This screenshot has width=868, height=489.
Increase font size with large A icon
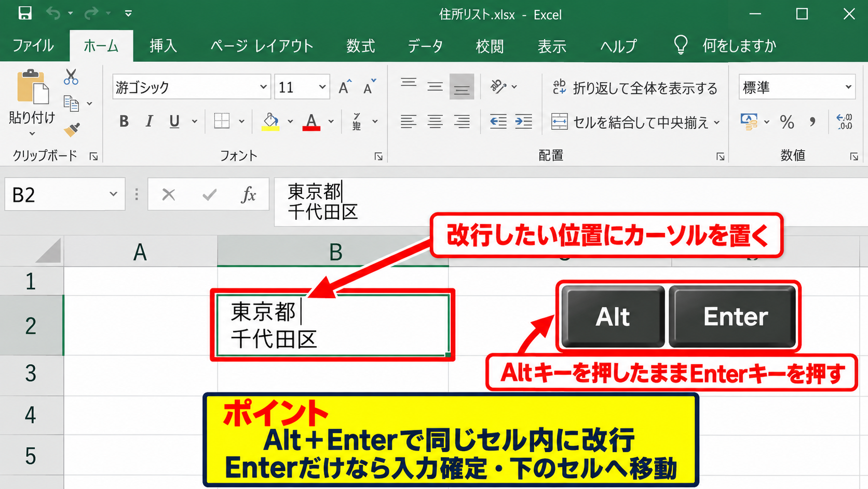345,87
